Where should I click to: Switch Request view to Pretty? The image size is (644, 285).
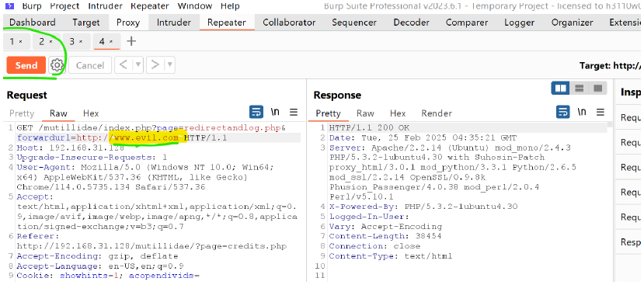point(22,113)
